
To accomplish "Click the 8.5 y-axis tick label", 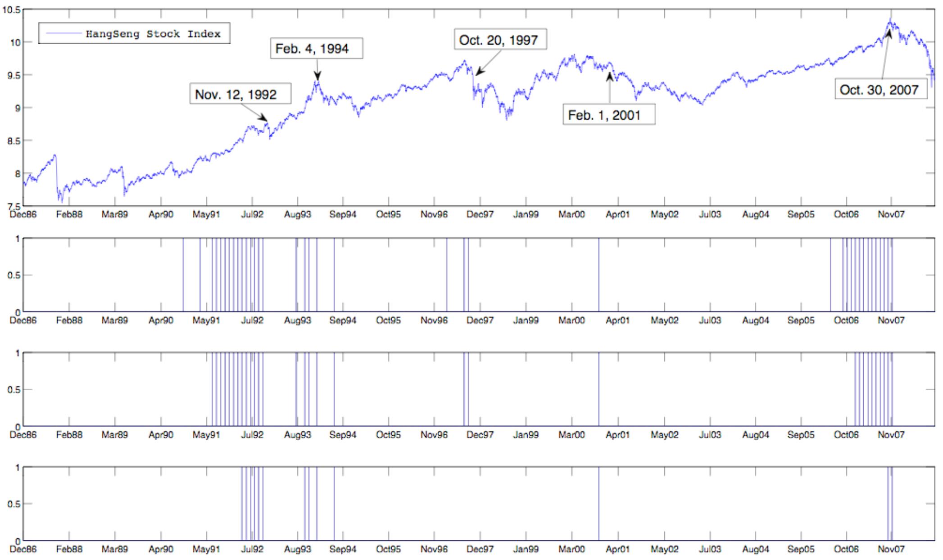I will tap(14, 141).
